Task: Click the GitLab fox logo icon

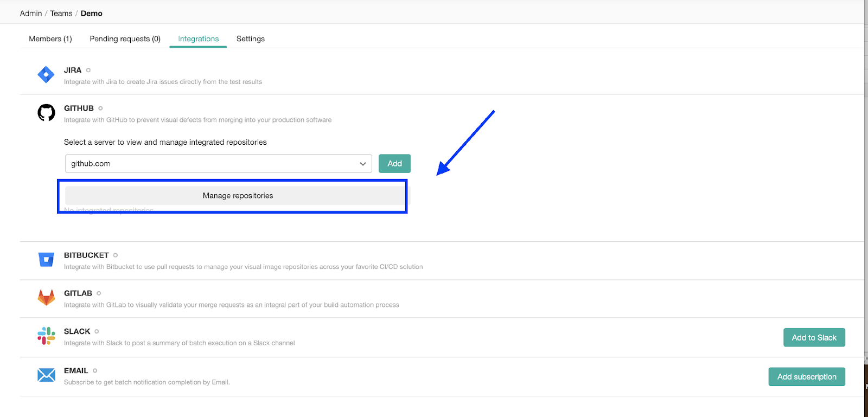Action: click(46, 298)
